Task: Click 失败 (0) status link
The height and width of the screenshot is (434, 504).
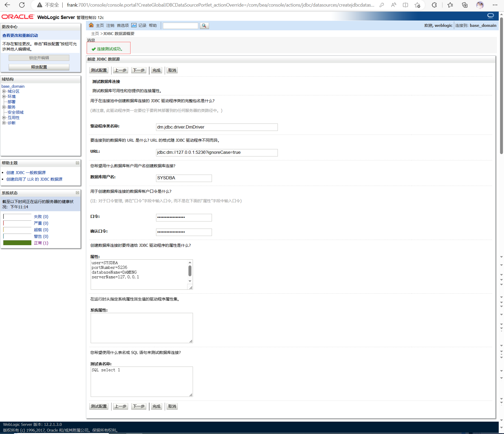Action: pos(41,217)
